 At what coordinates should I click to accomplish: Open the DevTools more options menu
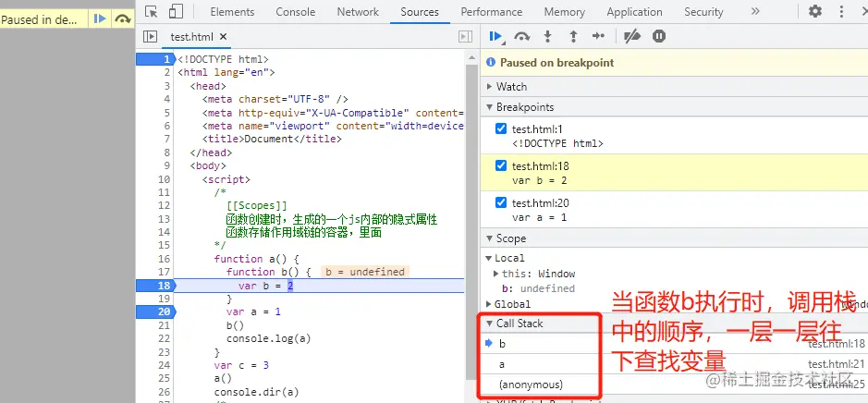[842, 11]
